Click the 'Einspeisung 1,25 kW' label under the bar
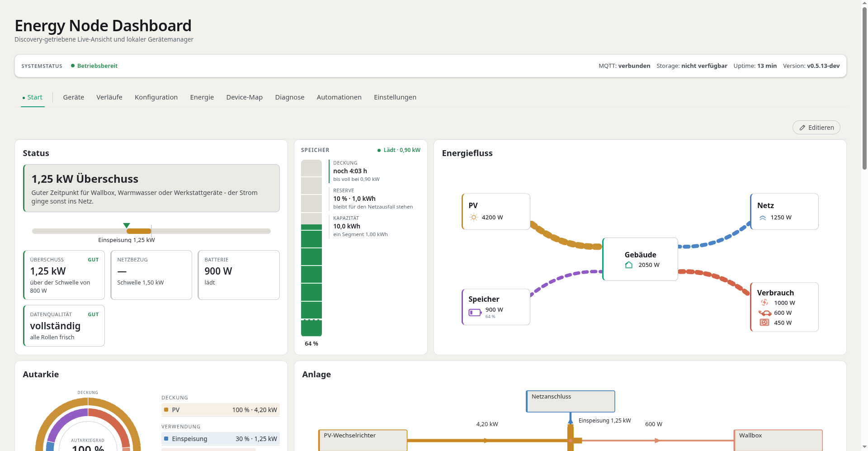The height and width of the screenshot is (451, 868). point(127,240)
